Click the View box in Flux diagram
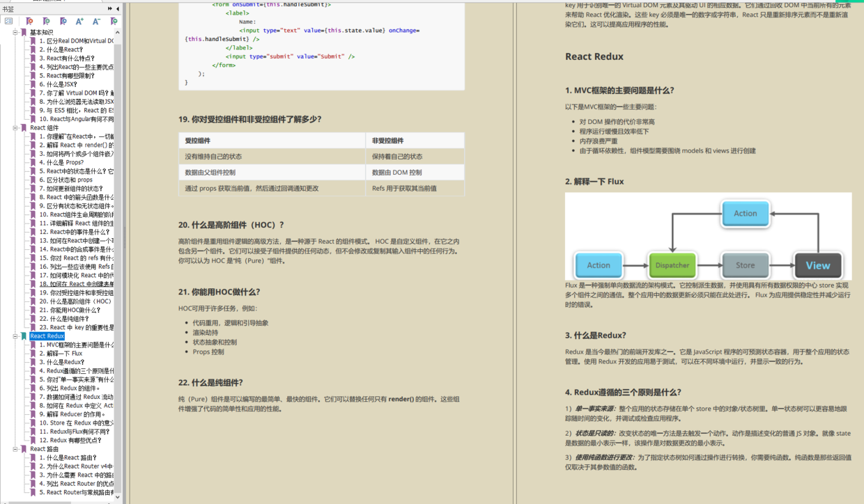This screenshot has height=504, width=864. tap(818, 265)
